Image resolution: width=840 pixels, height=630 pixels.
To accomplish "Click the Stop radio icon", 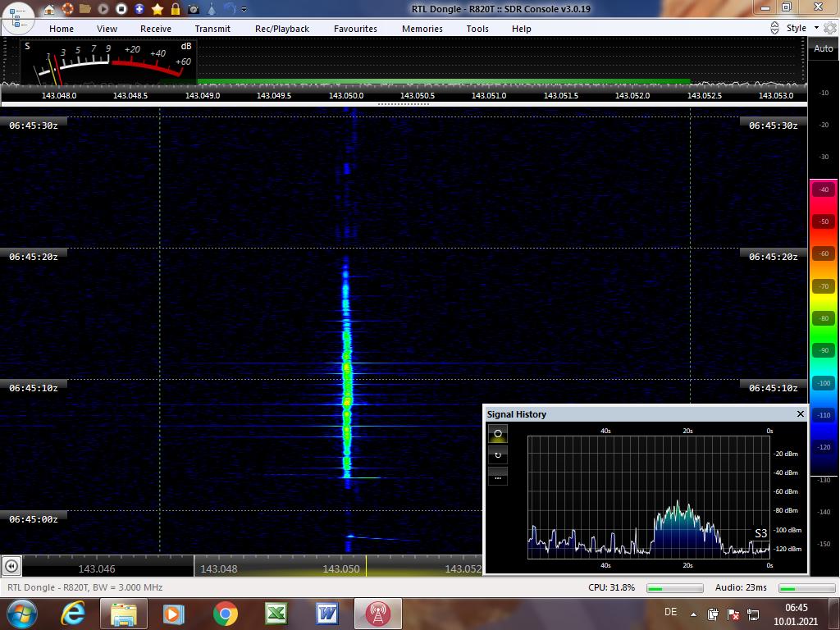I will (121, 9).
